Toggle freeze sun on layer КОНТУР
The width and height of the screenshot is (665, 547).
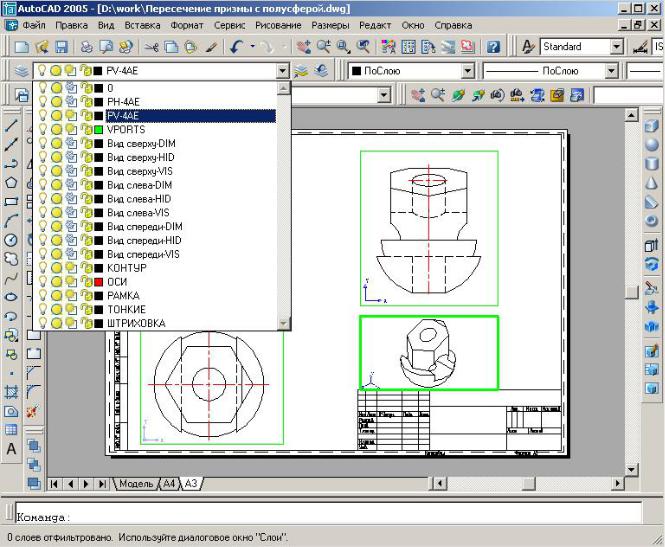pyautogui.click(x=56, y=268)
